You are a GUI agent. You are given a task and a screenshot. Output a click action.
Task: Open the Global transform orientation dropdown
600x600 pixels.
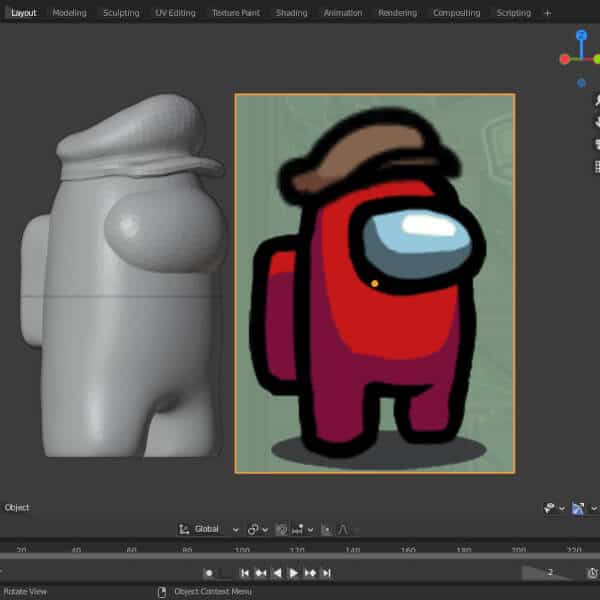(x=209, y=529)
